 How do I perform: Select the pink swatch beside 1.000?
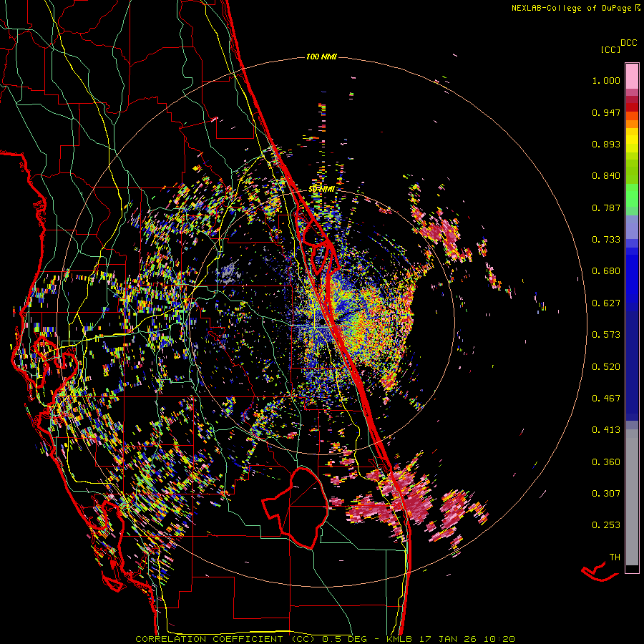[x=632, y=76]
